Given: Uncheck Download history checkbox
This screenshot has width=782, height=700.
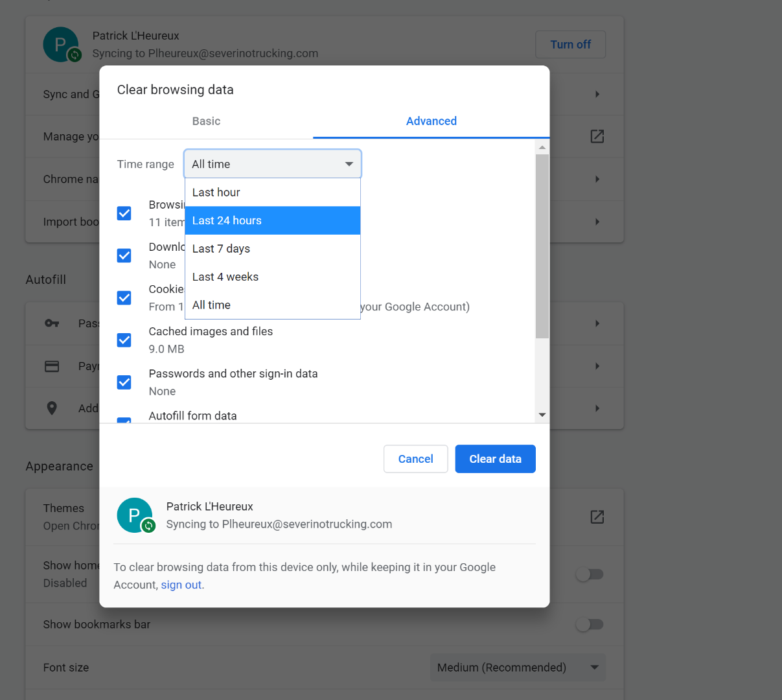Looking at the screenshot, I should pos(124,255).
